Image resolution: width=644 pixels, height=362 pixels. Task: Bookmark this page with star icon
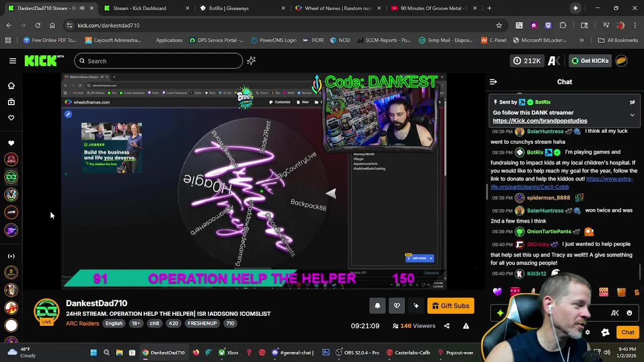point(499,25)
